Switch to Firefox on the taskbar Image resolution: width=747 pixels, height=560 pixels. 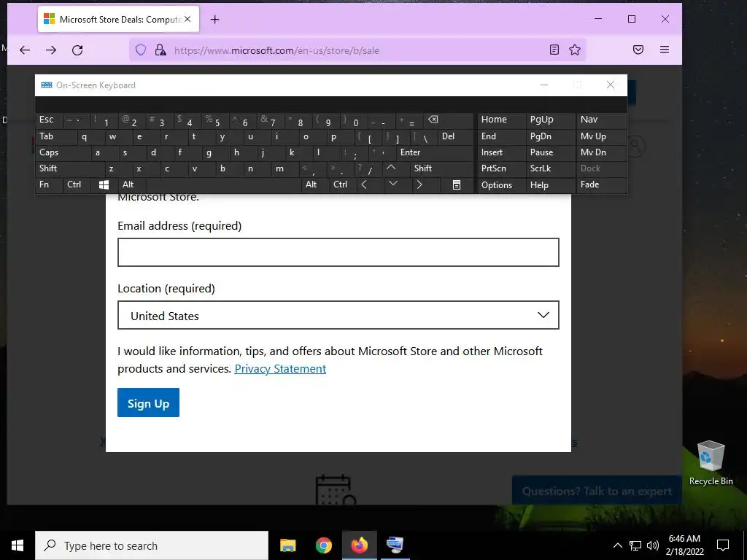coord(359,545)
